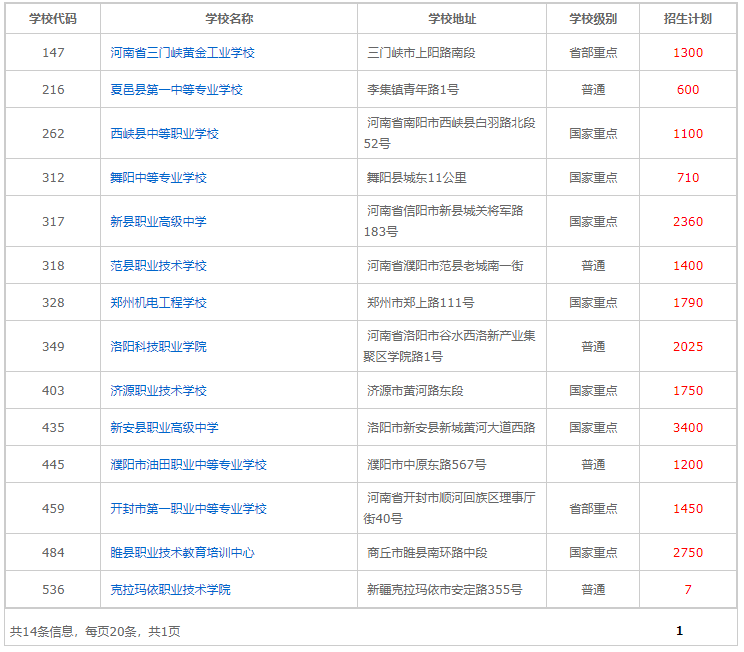Click the 学校地址 column header
Screen dimensions: 744x652
click(x=452, y=19)
